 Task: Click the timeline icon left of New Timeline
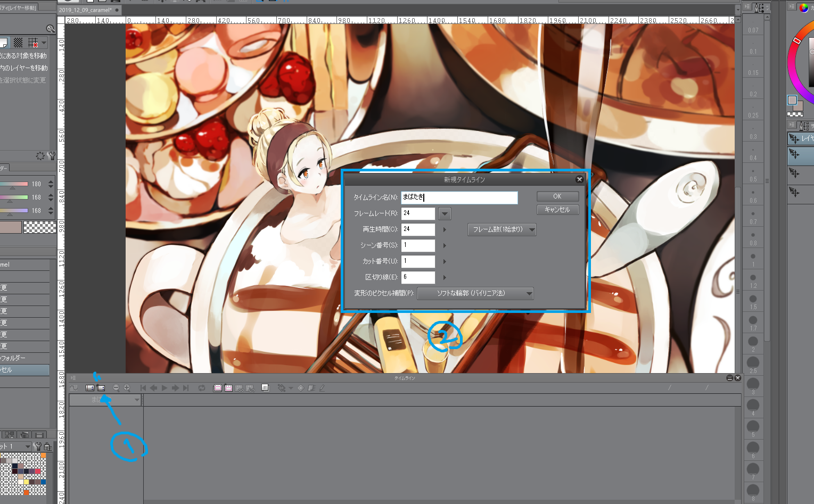tap(90, 388)
